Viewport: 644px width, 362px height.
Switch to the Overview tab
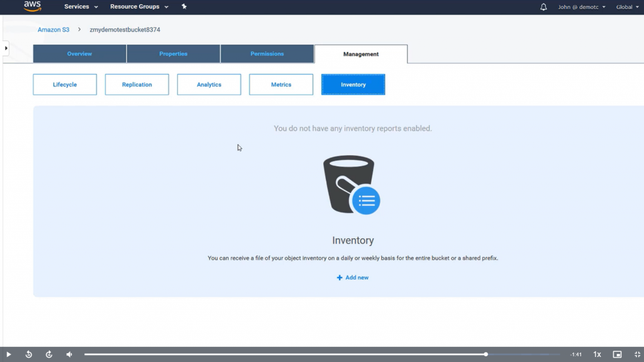pyautogui.click(x=80, y=54)
